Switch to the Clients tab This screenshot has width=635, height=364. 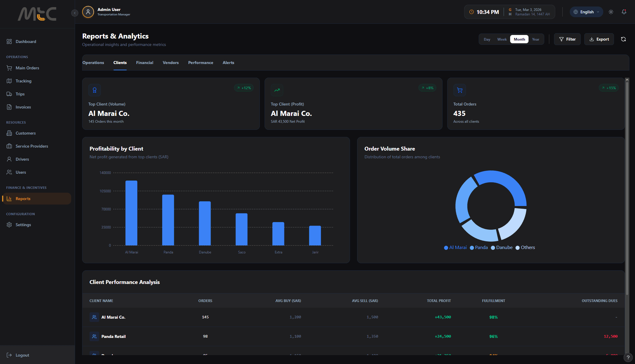pos(120,63)
